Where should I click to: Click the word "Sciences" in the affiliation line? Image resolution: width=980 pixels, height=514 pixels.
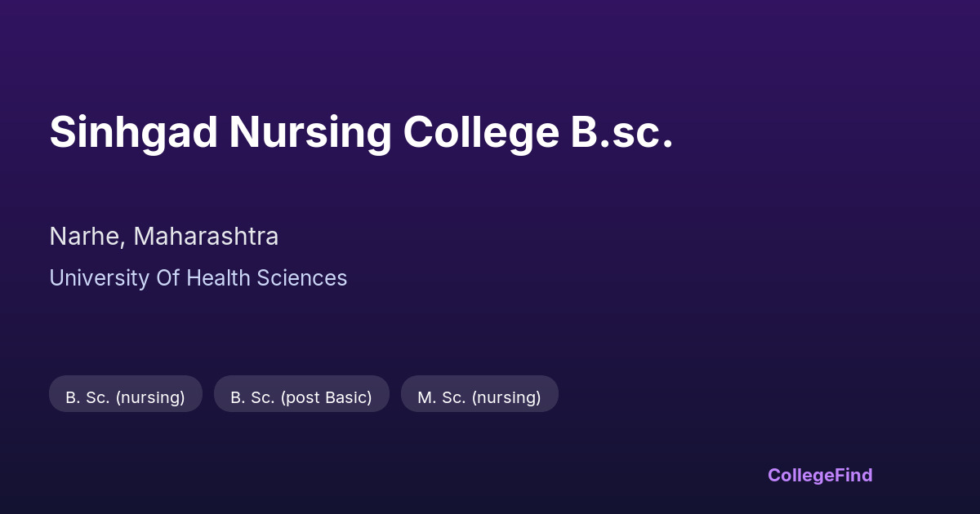click(x=302, y=278)
